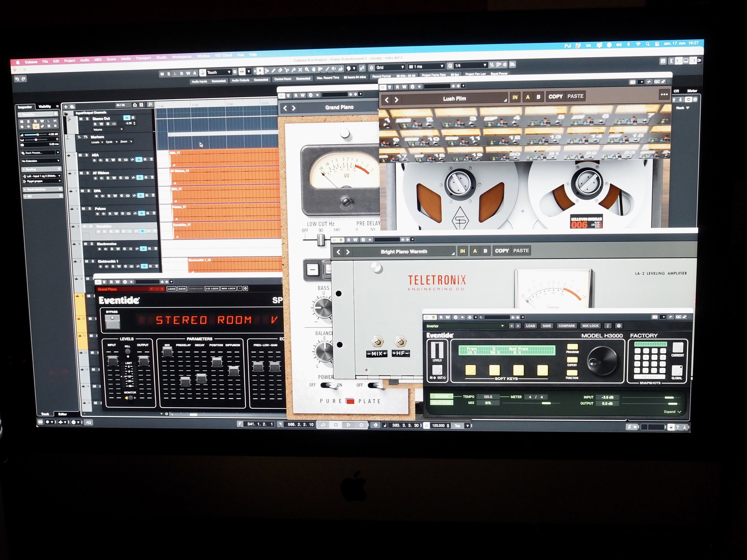Select the Zoom magnifier tool
Image resolution: width=747 pixels, height=560 pixels.
(x=307, y=69)
